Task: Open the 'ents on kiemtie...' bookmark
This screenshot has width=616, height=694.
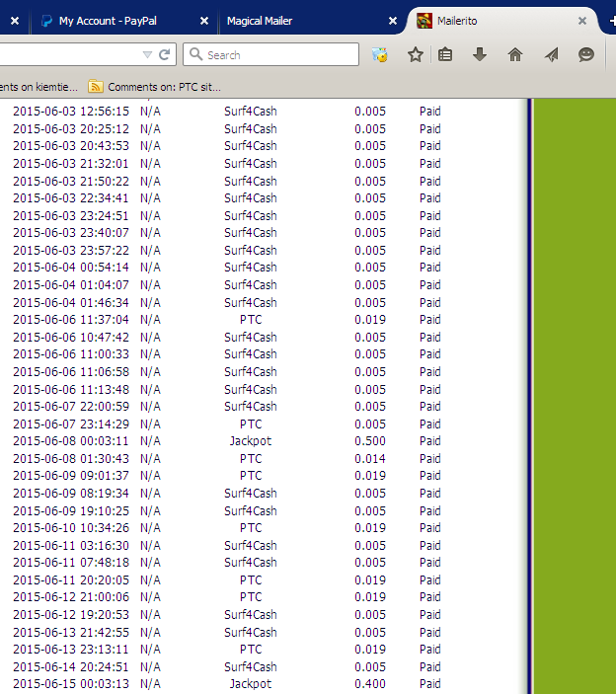Action: tap(38, 87)
